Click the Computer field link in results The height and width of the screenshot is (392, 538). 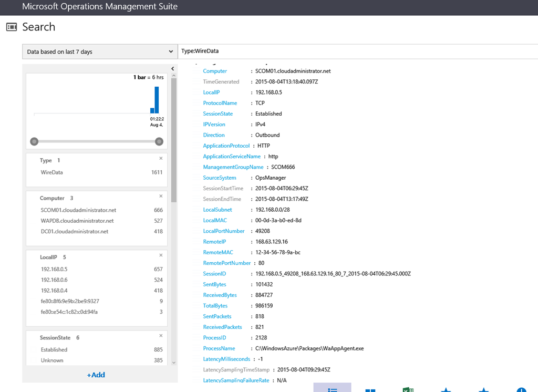pyautogui.click(x=215, y=71)
